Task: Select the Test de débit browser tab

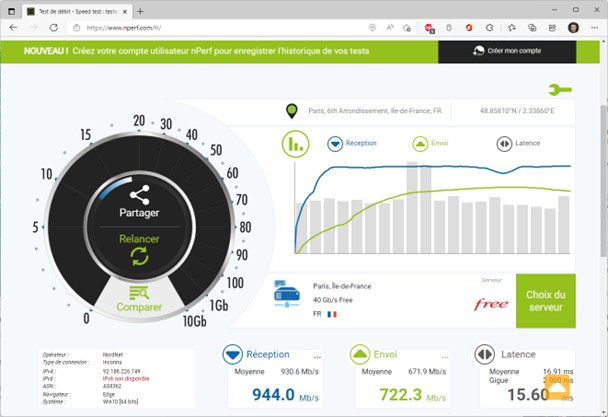Action: click(75, 10)
